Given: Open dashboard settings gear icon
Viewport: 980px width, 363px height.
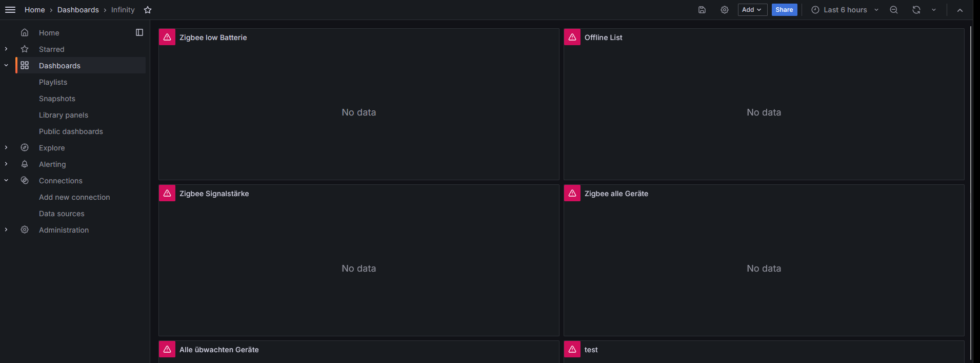Looking at the screenshot, I should point(725,10).
